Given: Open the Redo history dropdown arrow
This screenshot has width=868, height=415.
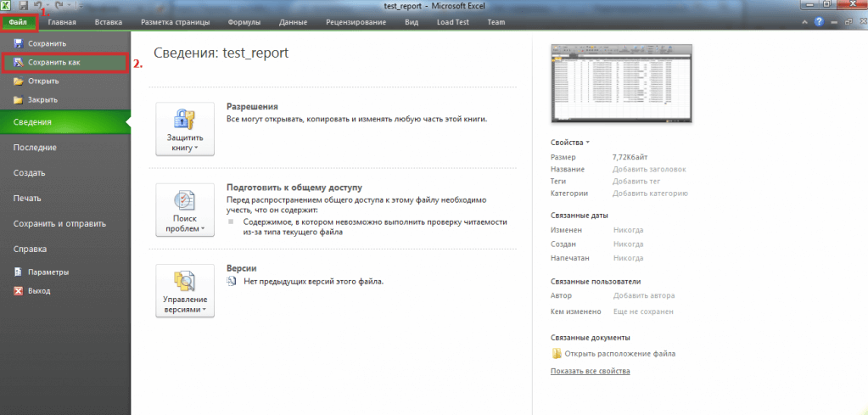Looking at the screenshot, I should (x=70, y=5).
